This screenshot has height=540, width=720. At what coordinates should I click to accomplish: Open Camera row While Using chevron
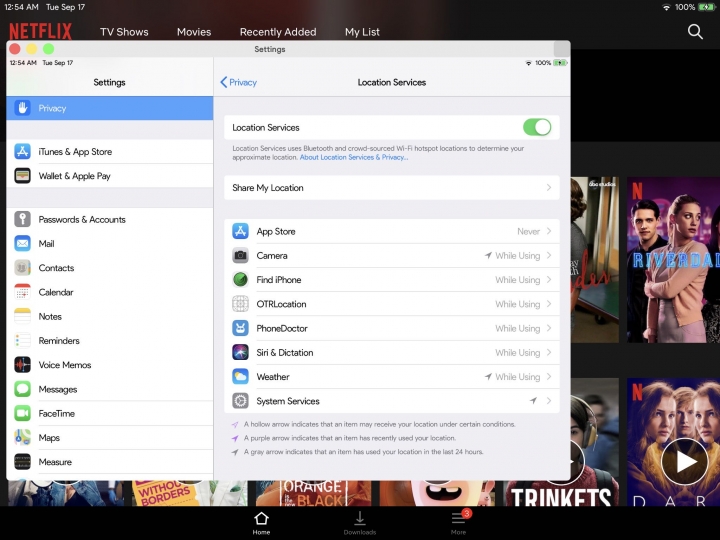click(549, 255)
